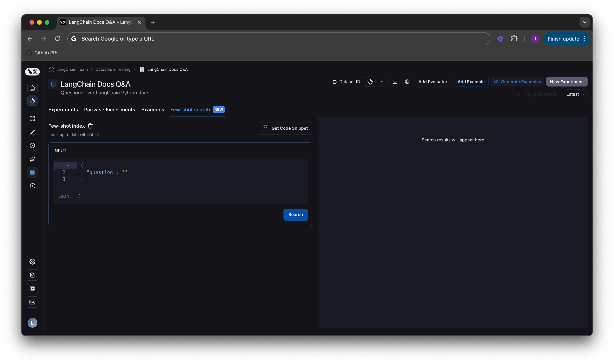Open the pencil annotation icon in sidebar
The height and width of the screenshot is (364, 614).
click(x=32, y=132)
